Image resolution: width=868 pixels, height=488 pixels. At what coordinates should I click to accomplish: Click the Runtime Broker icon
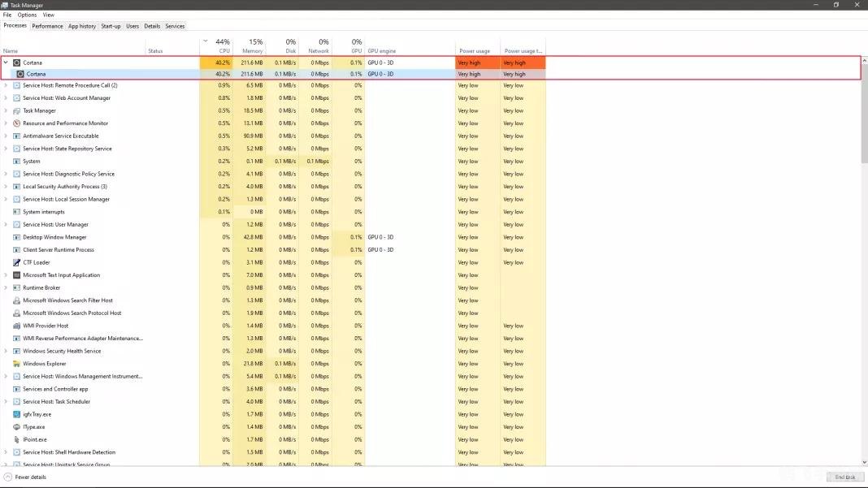click(x=16, y=287)
